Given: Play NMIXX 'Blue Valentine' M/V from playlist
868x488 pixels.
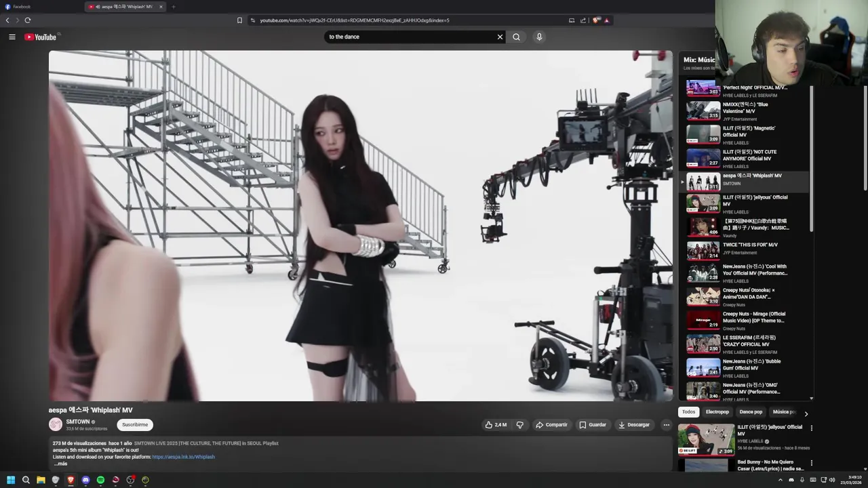Looking at the screenshot, I should tap(746, 110).
